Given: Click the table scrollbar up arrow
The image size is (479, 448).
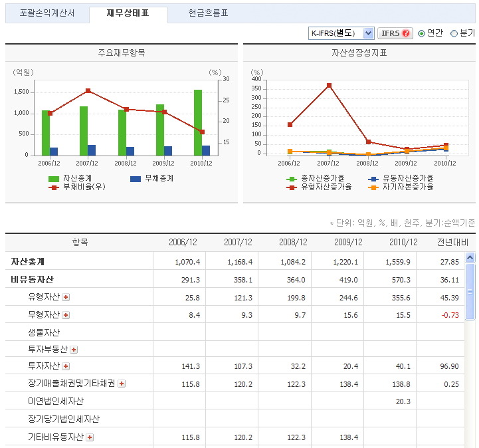Looking at the screenshot, I should coord(470,257).
